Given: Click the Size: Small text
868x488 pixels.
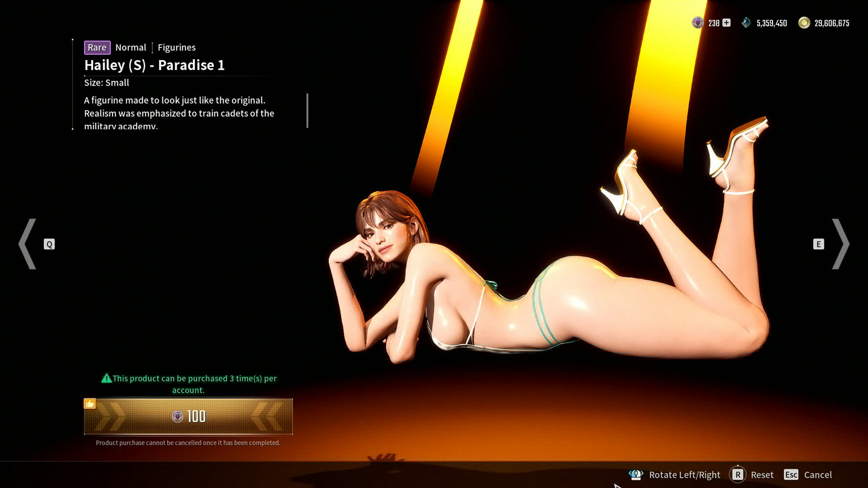Looking at the screenshot, I should pyautogui.click(x=107, y=83).
